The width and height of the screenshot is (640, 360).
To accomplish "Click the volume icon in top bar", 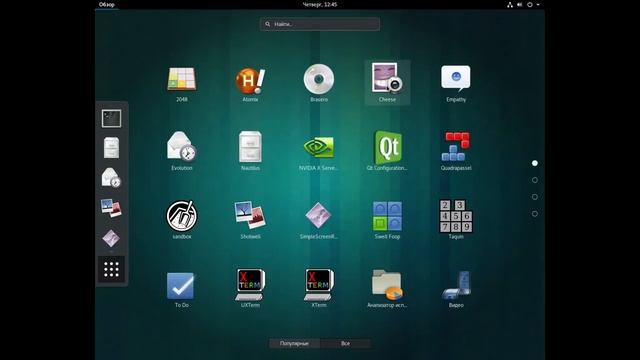I will coord(520,4).
